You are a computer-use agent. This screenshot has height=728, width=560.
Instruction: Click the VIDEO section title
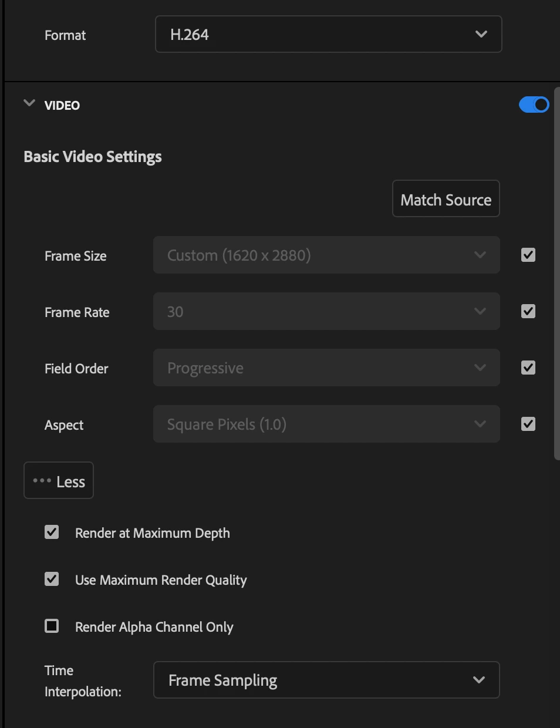point(62,106)
